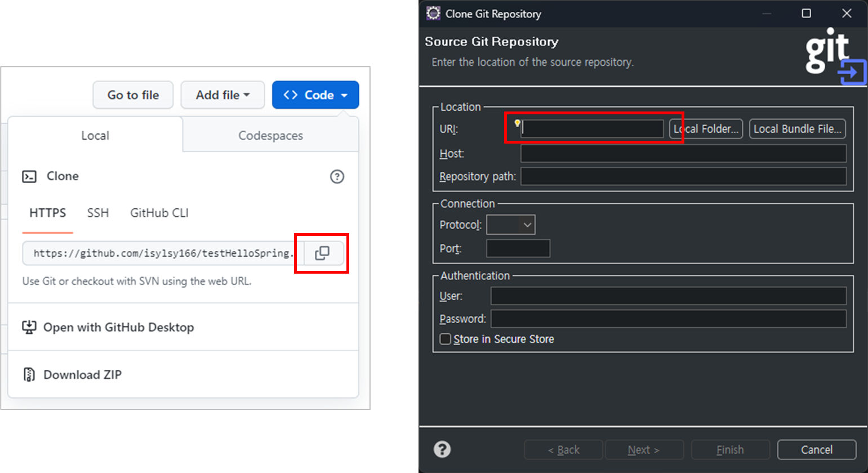Screen dimensions: 868x473
Task: Click 'Enter the location of the source repository.' text
Action: point(533,62)
